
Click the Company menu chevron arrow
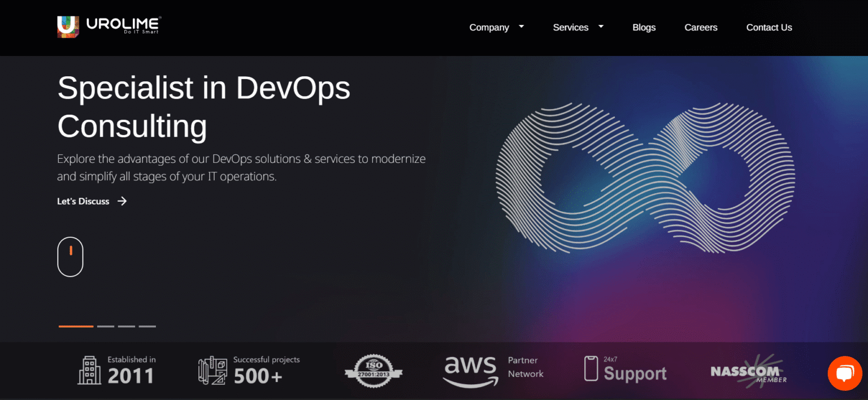520,27
